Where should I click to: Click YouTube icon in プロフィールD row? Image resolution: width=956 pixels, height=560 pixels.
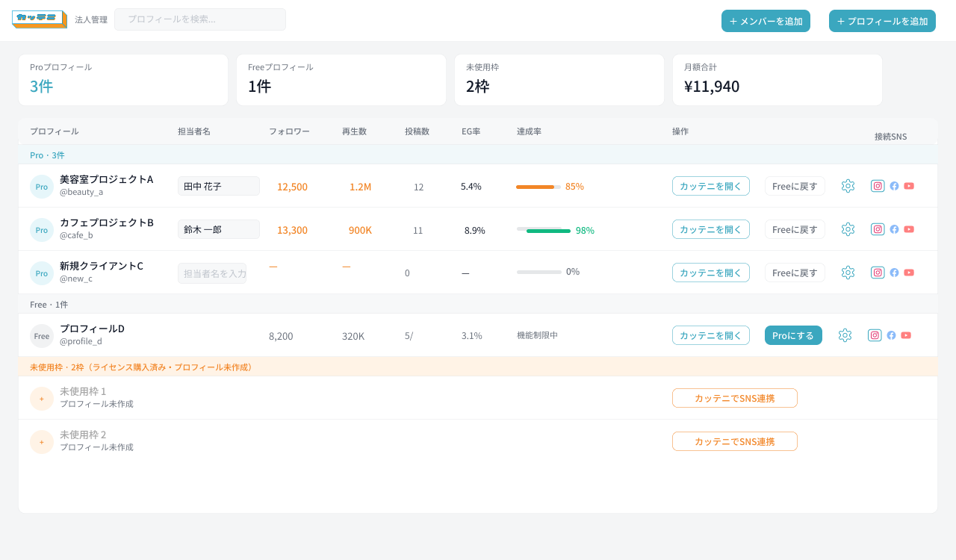click(906, 335)
